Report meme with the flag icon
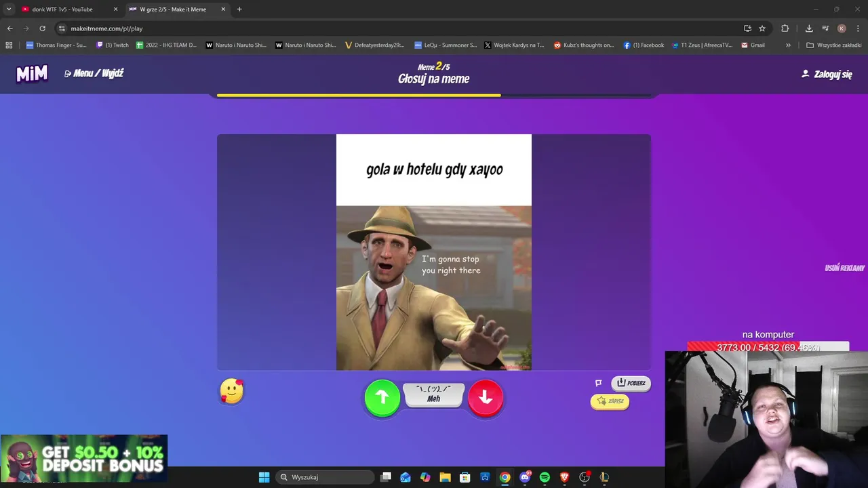The width and height of the screenshot is (868, 488). point(599,383)
